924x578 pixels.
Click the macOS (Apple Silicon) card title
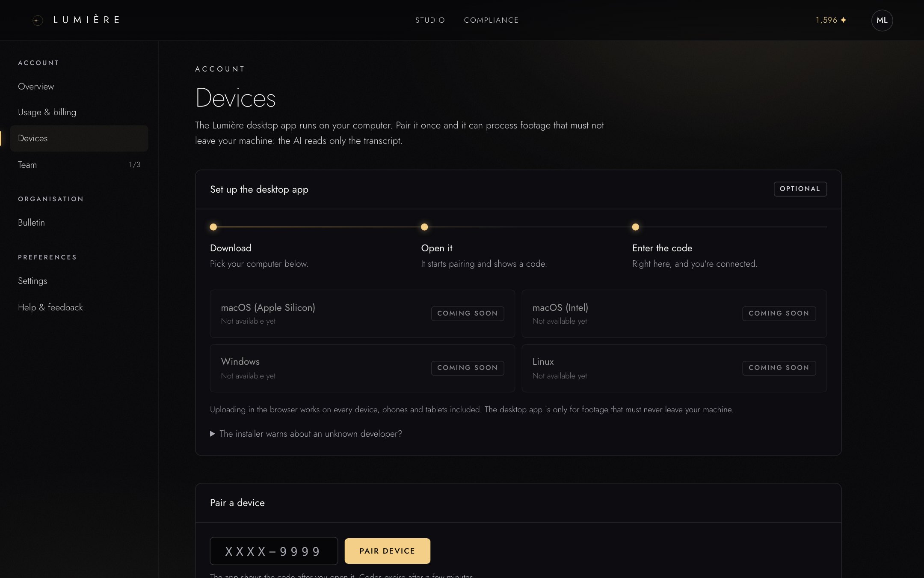click(x=268, y=307)
